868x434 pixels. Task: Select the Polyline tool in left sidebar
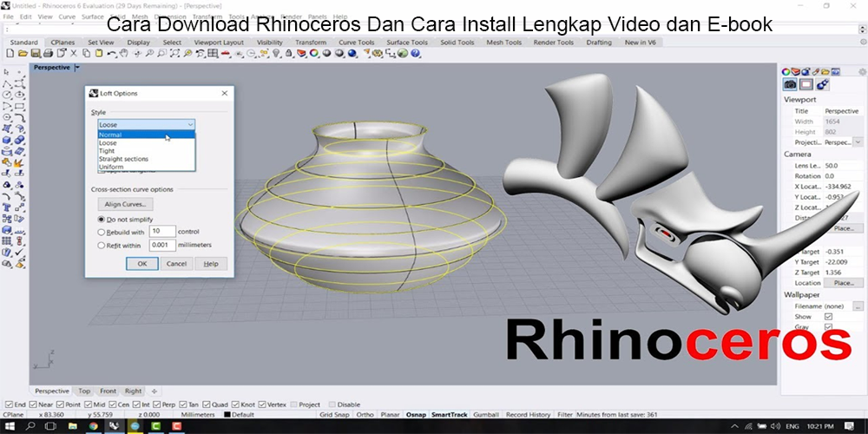7,84
